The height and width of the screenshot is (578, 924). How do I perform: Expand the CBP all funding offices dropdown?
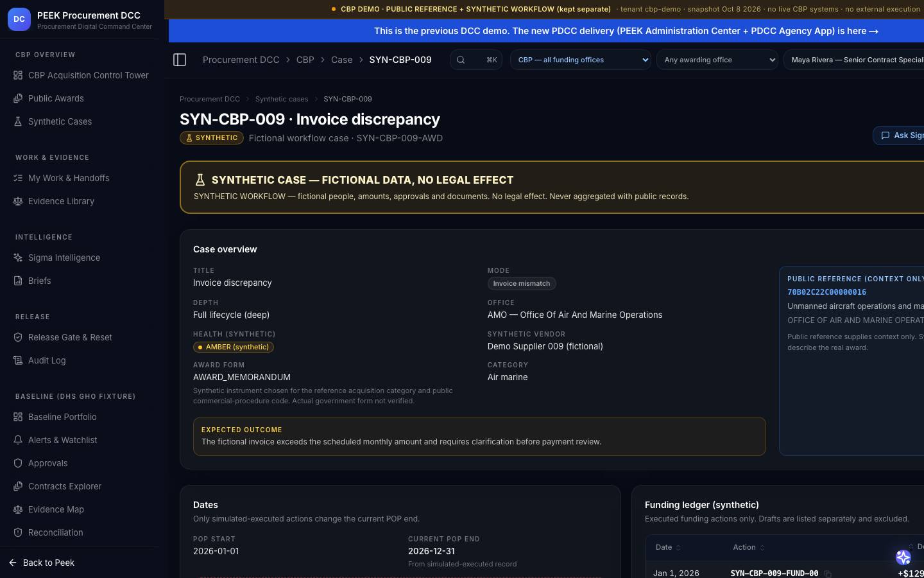tap(581, 60)
